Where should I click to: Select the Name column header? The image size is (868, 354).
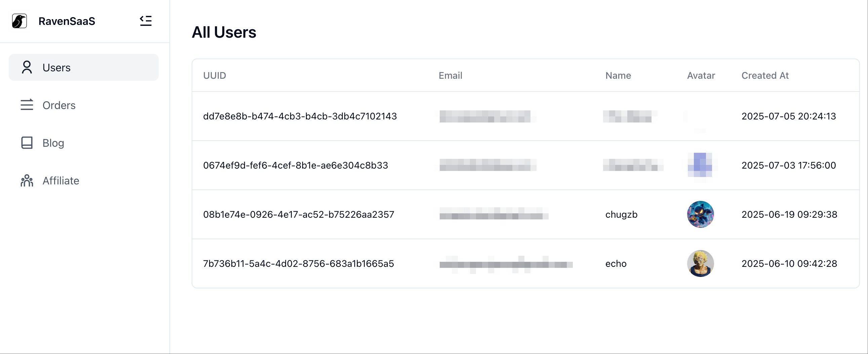click(x=618, y=75)
